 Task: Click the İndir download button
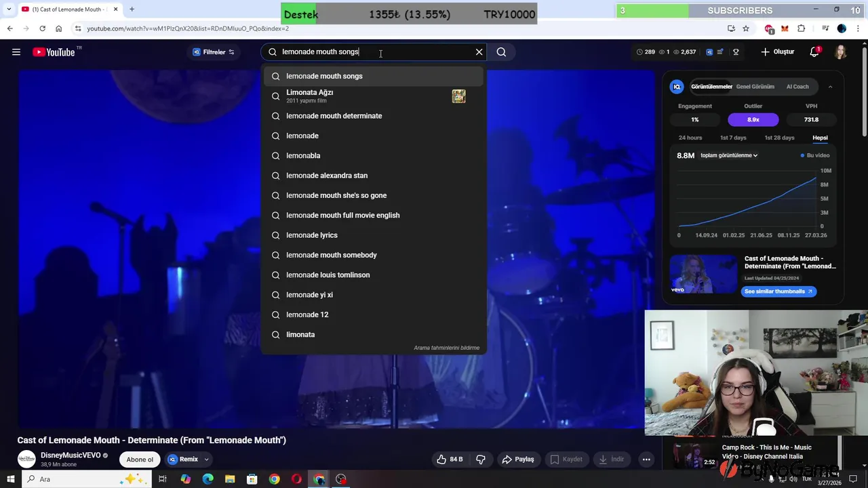pos(611,460)
